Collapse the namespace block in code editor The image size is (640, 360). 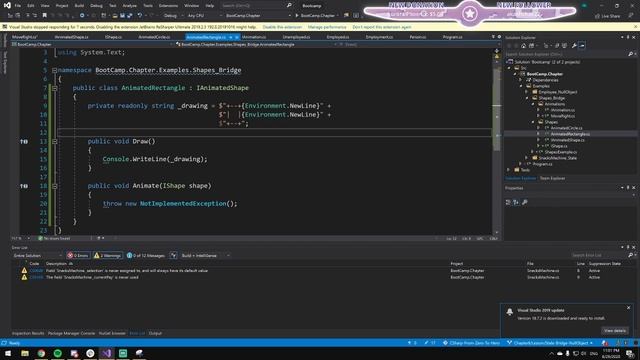tap(54, 70)
